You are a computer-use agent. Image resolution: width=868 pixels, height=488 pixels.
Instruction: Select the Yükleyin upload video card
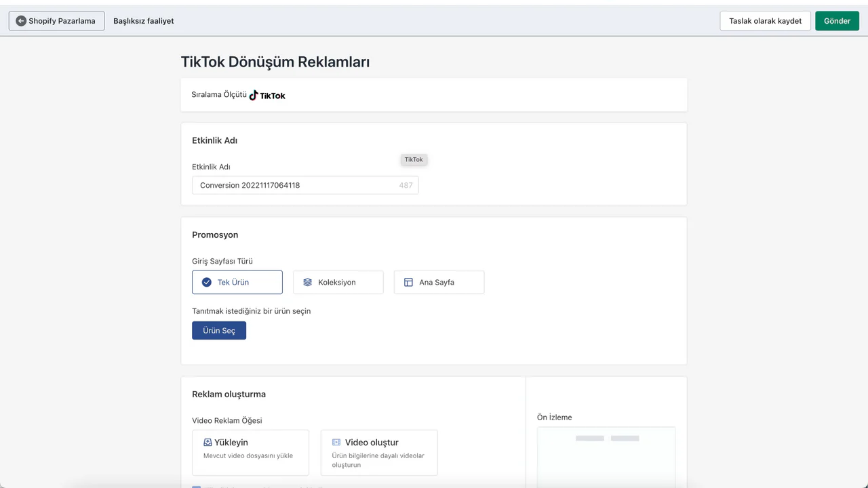click(x=250, y=453)
